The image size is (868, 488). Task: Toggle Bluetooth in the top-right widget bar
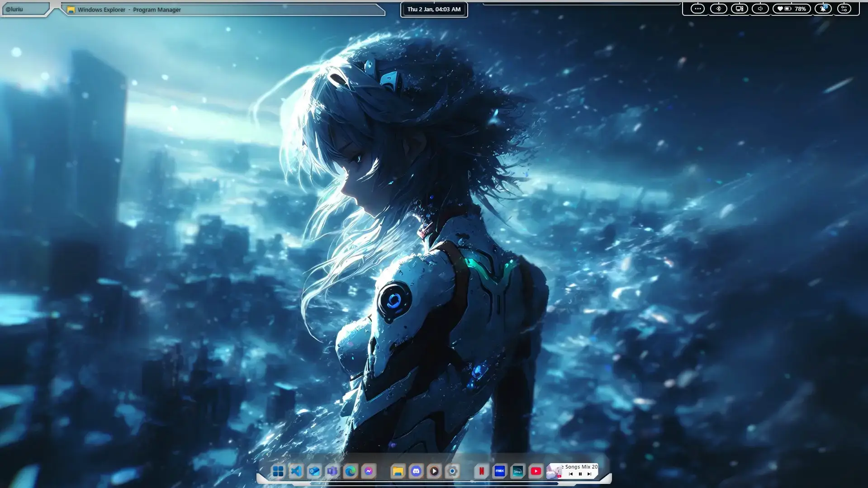(x=718, y=8)
